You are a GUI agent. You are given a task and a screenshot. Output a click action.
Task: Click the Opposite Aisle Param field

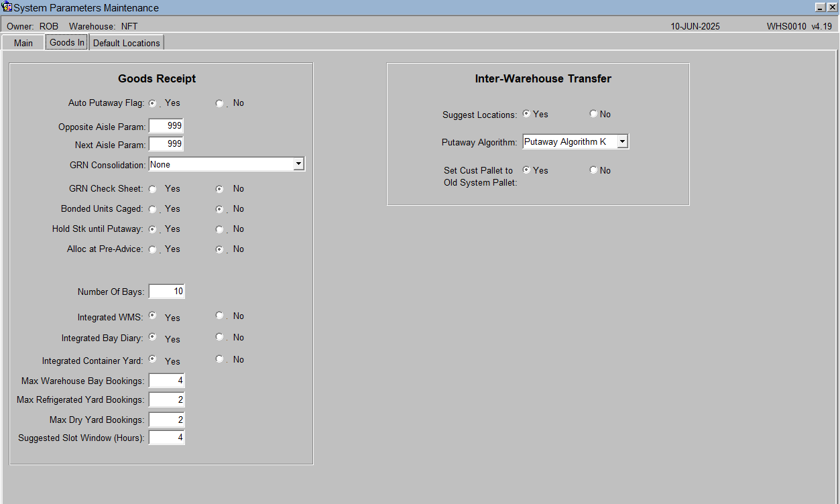pyautogui.click(x=166, y=126)
